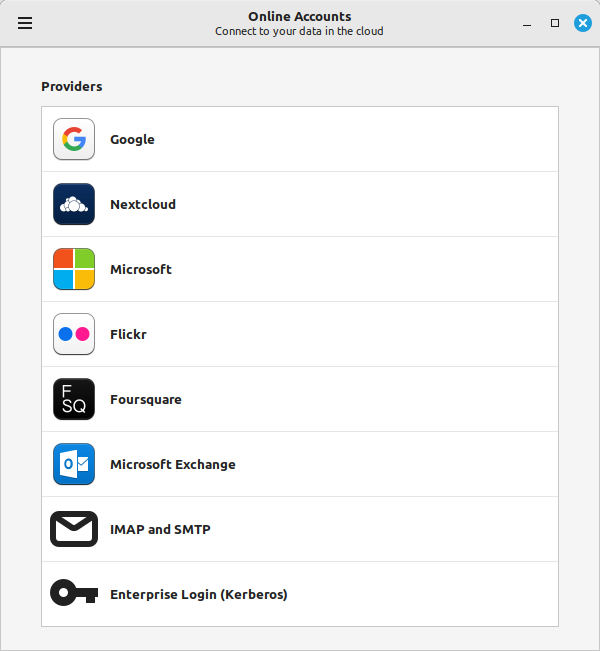Select the Google provider label
Screen dimensions: 600x651
132,140
